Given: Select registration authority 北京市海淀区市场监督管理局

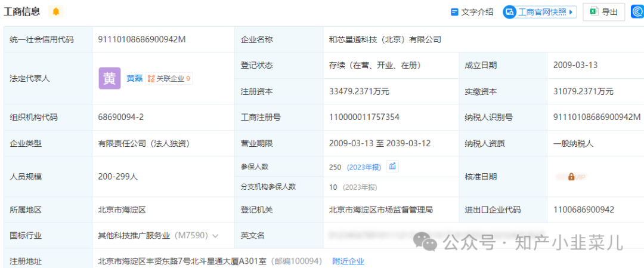Looking at the screenshot, I should point(380,210).
